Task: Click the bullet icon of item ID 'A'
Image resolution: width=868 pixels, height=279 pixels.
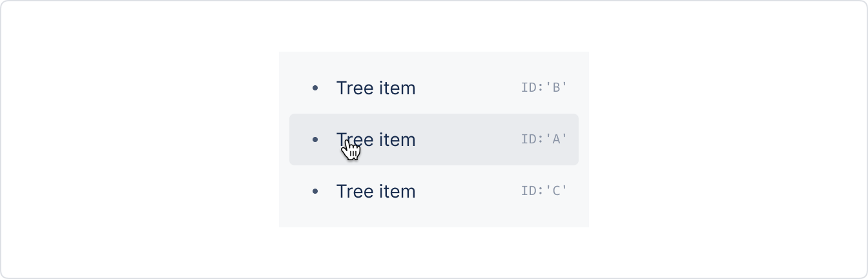Action: tap(315, 139)
